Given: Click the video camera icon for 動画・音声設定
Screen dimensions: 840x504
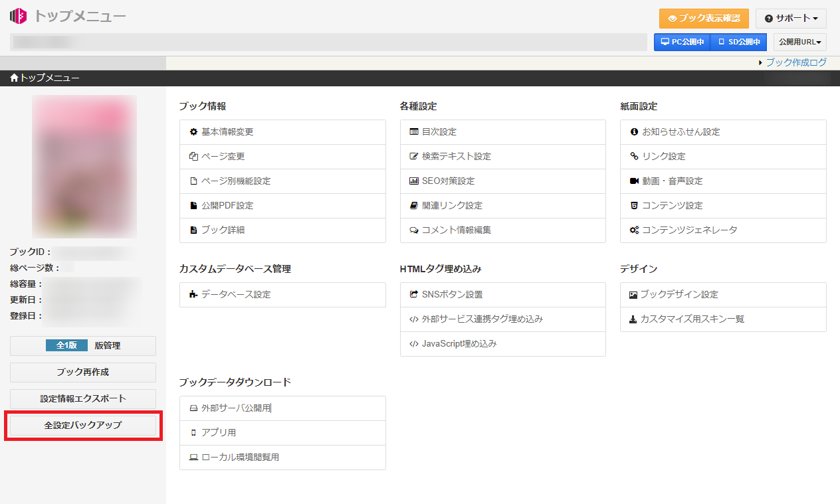Looking at the screenshot, I should click(634, 181).
